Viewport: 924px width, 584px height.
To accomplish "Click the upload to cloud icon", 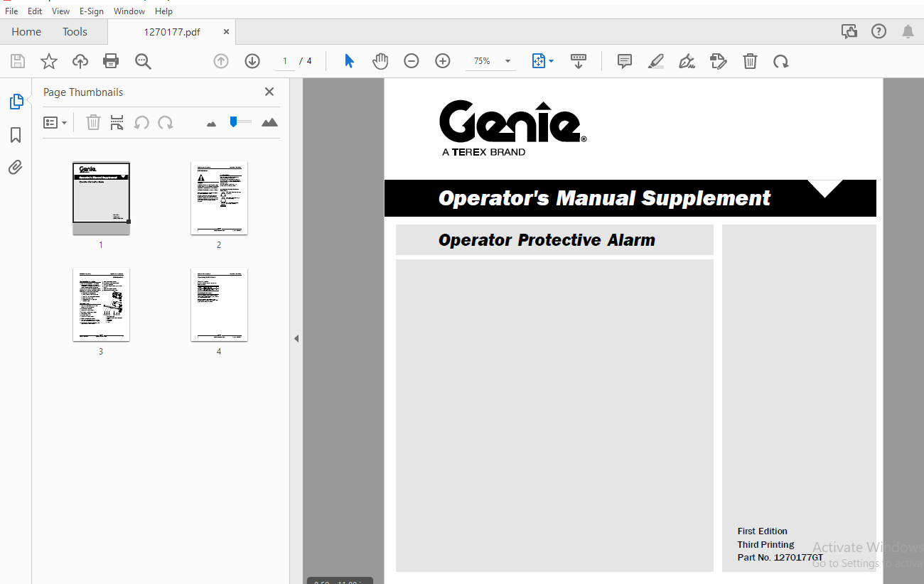I will click(80, 61).
